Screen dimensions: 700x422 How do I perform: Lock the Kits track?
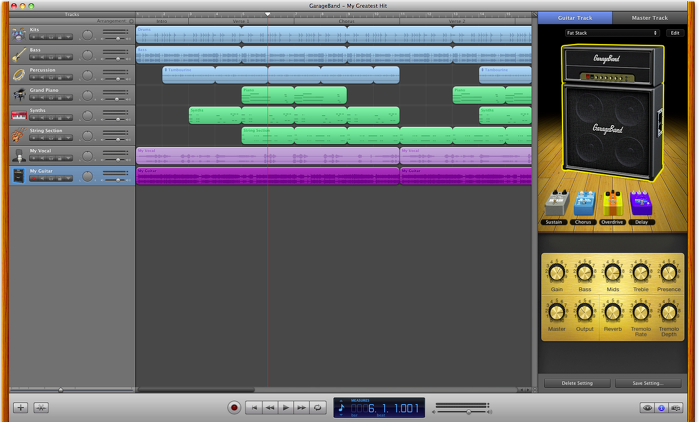pos(59,37)
